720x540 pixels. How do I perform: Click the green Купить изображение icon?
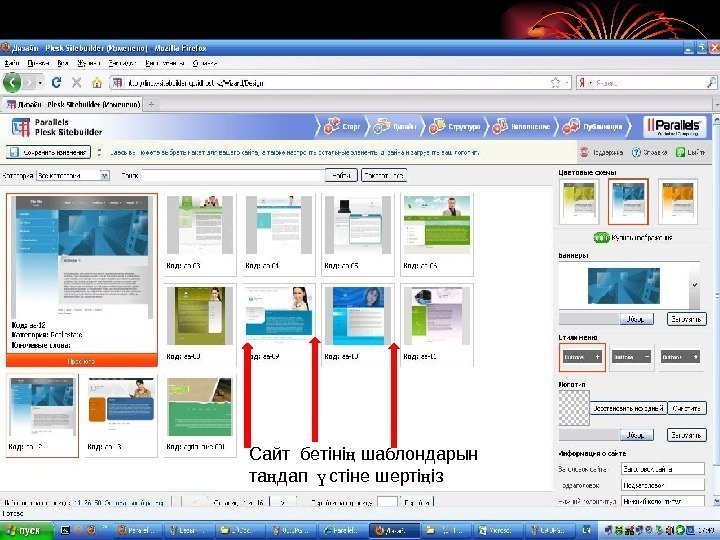click(x=601, y=237)
